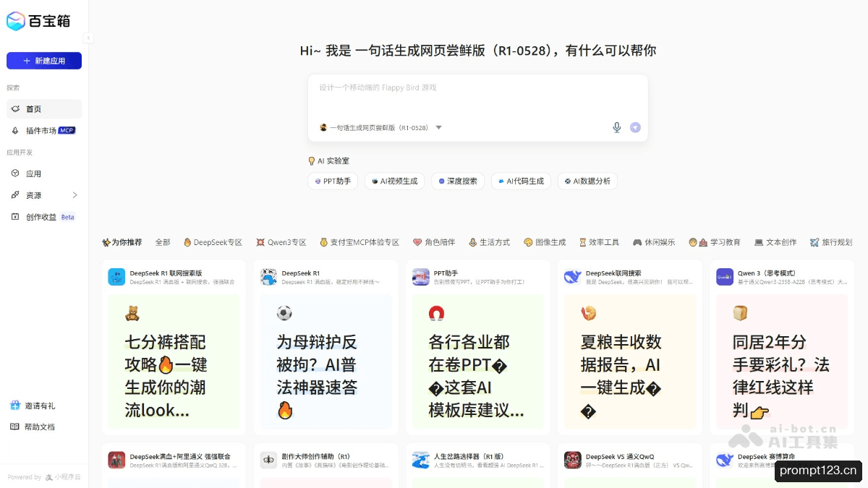The height and width of the screenshot is (488, 868).
Task: Click the DeepSeek联网搜索 whale icon
Action: [x=573, y=277]
